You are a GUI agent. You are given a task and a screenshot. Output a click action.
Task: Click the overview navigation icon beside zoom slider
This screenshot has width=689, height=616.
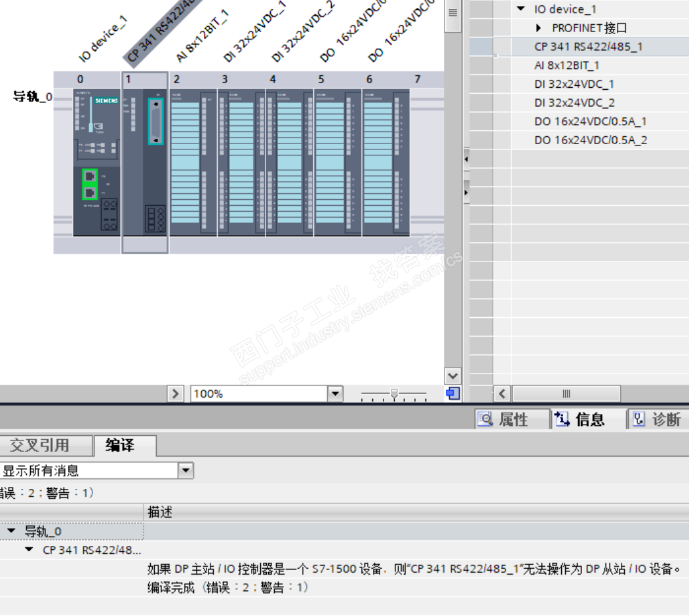452,393
